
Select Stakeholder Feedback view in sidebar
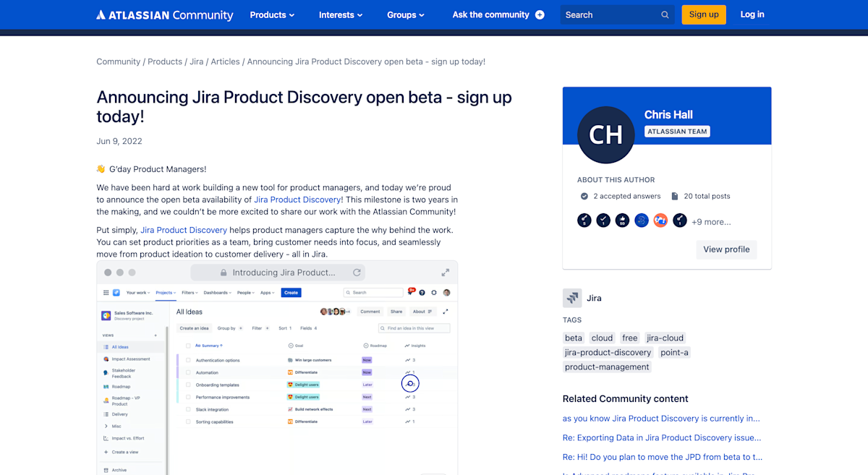pos(123,373)
